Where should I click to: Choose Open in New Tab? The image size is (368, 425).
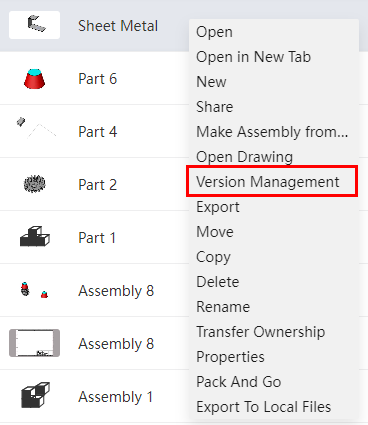pyautogui.click(x=254, y=57)
